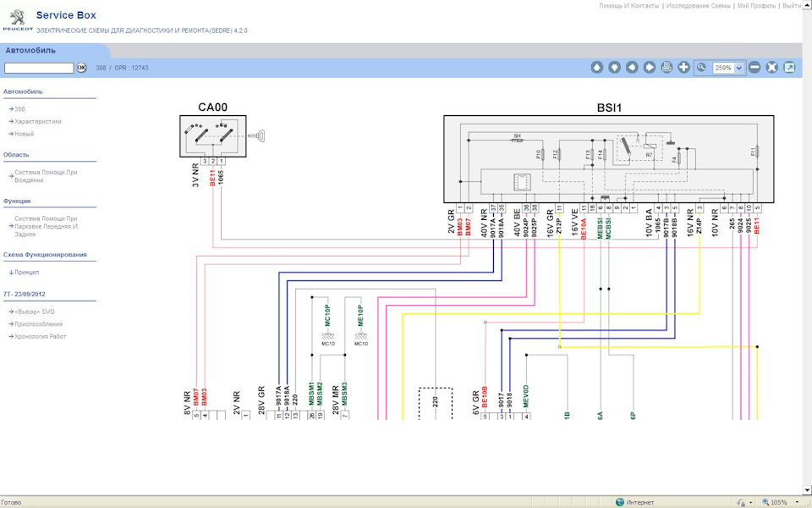Open the Хронология Работ sidebar link
812x508 pixels.
coord(40,337)
